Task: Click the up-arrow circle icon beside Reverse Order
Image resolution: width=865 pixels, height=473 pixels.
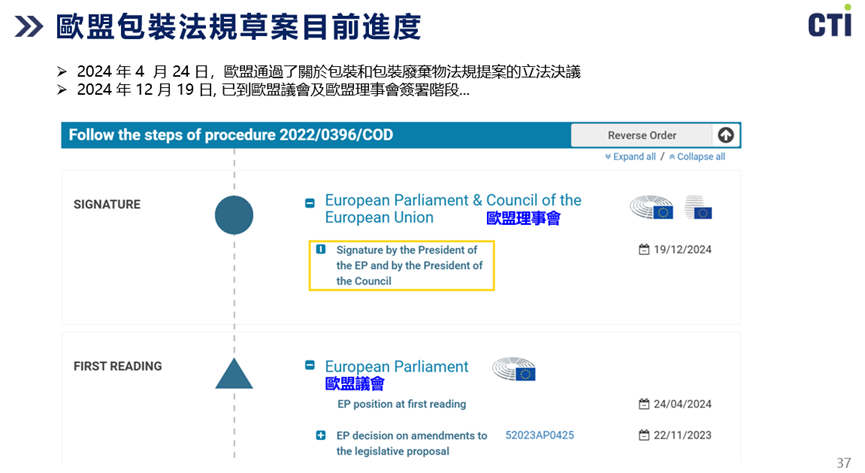Action: 725,135
